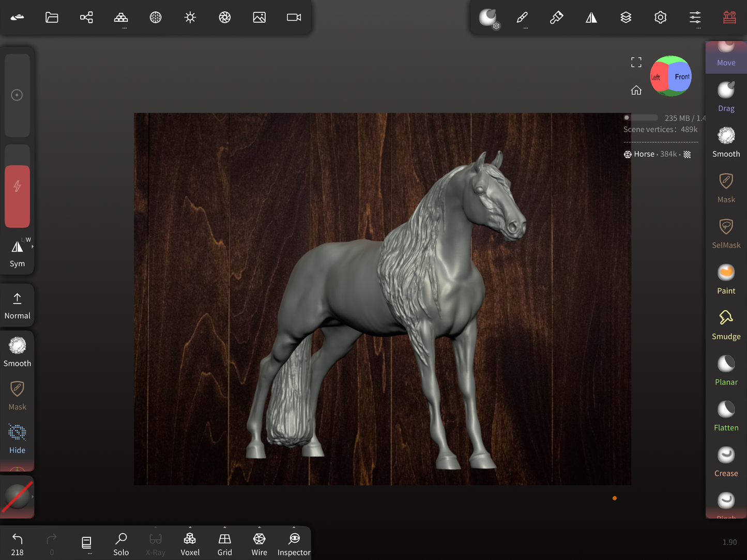Select the Paint tool
Image resolution: width=747 pixels, height=560 pixels.
pyautogui.click(x=726, y=279)
